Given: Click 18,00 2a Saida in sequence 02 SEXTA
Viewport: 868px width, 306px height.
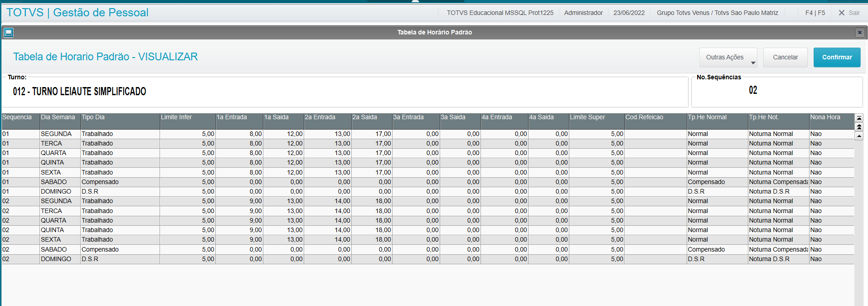Looking at the screenshot, I should point(372,239).
